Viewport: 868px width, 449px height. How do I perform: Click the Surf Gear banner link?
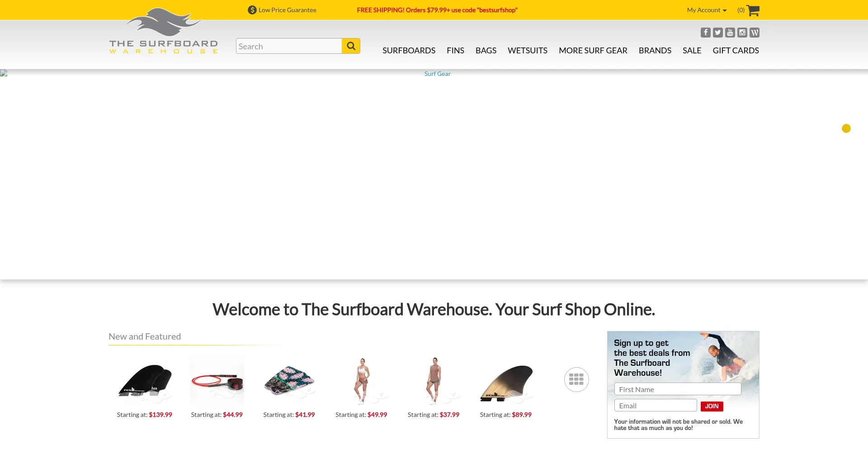pyautogui.click(x=437, y=74)
